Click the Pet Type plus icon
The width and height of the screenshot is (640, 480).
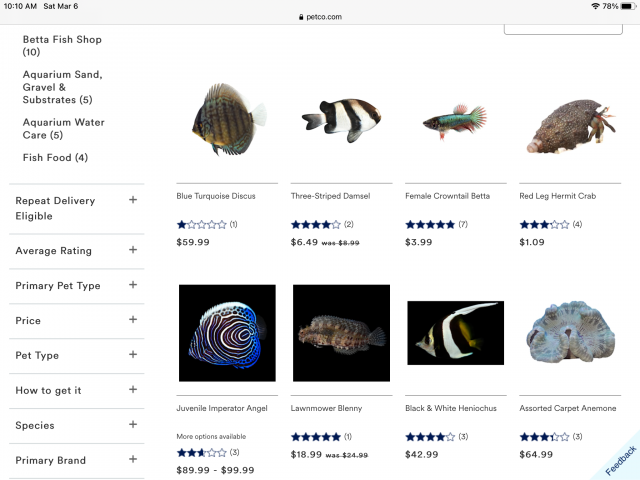(132, 355)
